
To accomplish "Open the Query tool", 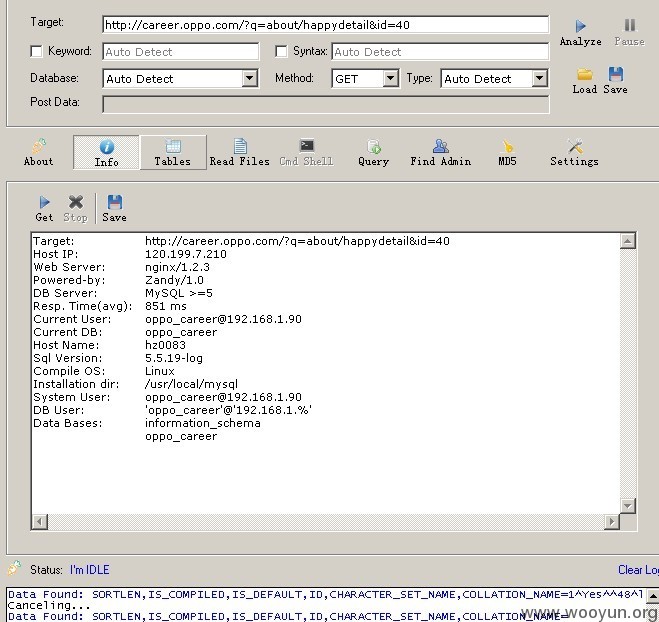I will pos(373,153).
